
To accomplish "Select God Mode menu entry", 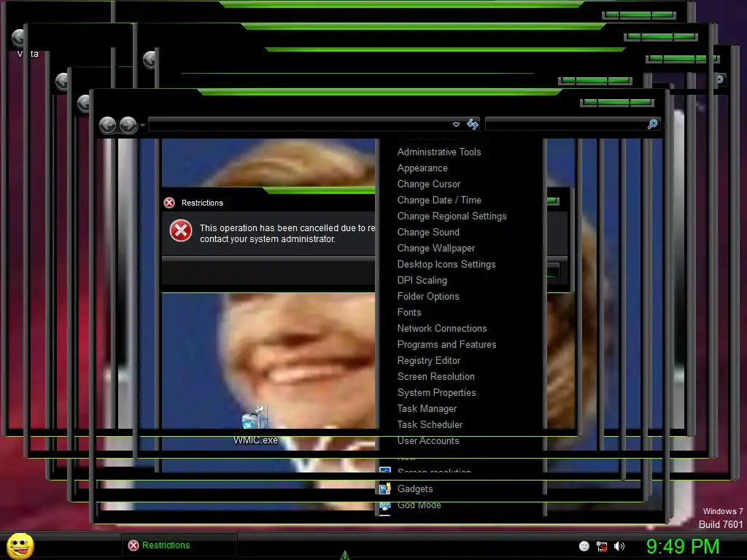I will pos(419,505).
